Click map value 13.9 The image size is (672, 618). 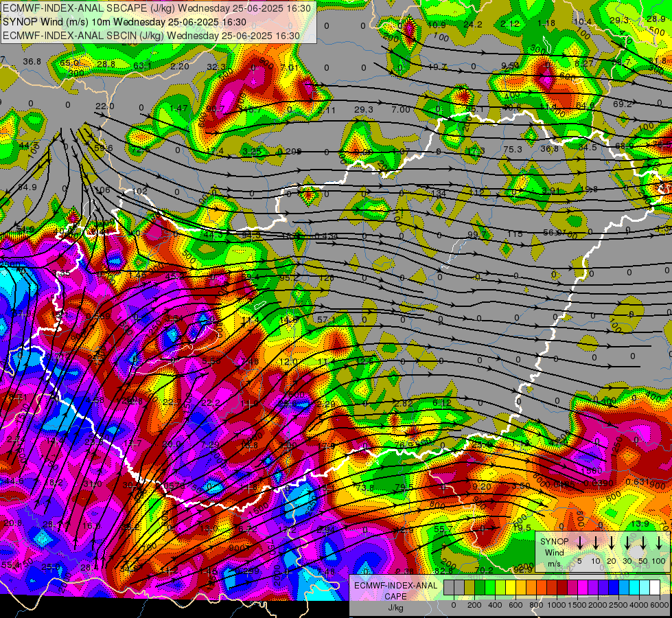(640, 524)
